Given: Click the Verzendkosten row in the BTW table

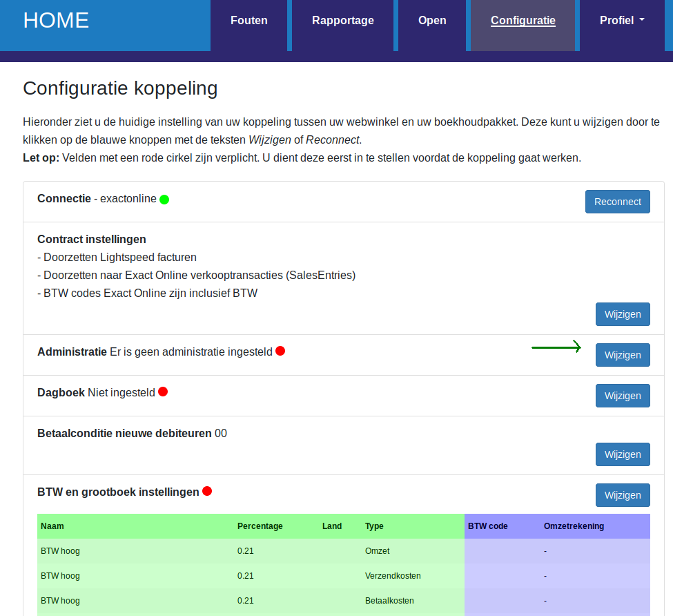Looking at the screenshot, I should pyautogui.click(x=276, y=576).
